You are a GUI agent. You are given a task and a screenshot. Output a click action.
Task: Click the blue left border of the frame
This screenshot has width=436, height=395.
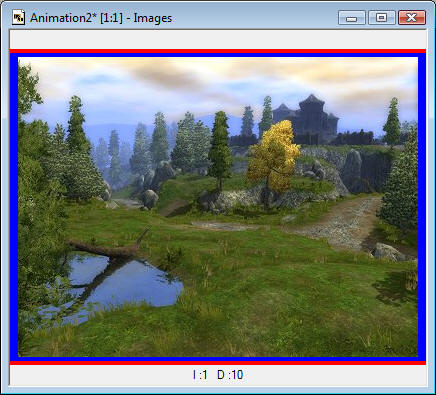coord(14,207)
